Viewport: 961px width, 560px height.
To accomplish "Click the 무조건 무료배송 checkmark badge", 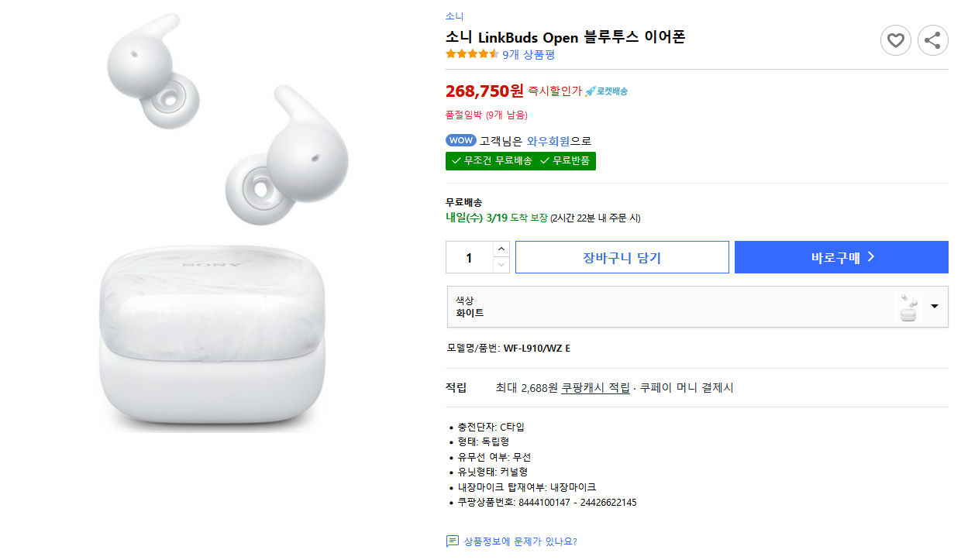I will 492,160.
